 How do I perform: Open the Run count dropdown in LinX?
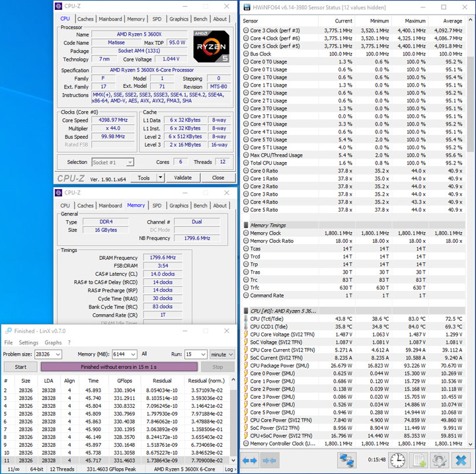204,354
